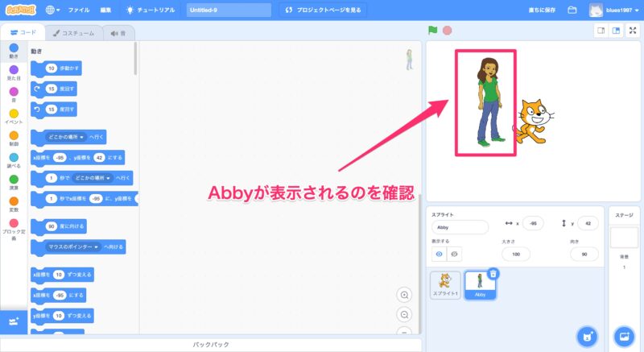Open the add extension button
644x352 pixels.
click(13, 321)
